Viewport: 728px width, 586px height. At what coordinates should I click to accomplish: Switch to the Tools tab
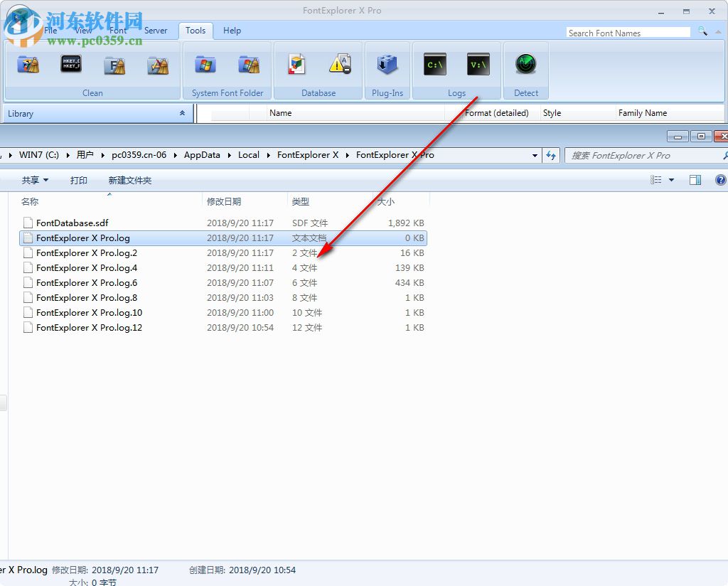click(196, 31)
